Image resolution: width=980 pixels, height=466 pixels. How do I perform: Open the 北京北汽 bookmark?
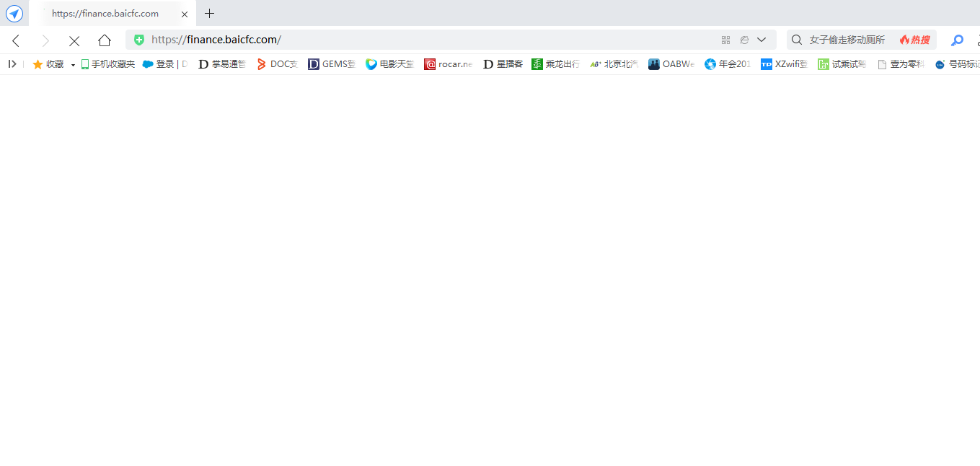(614, 64)
